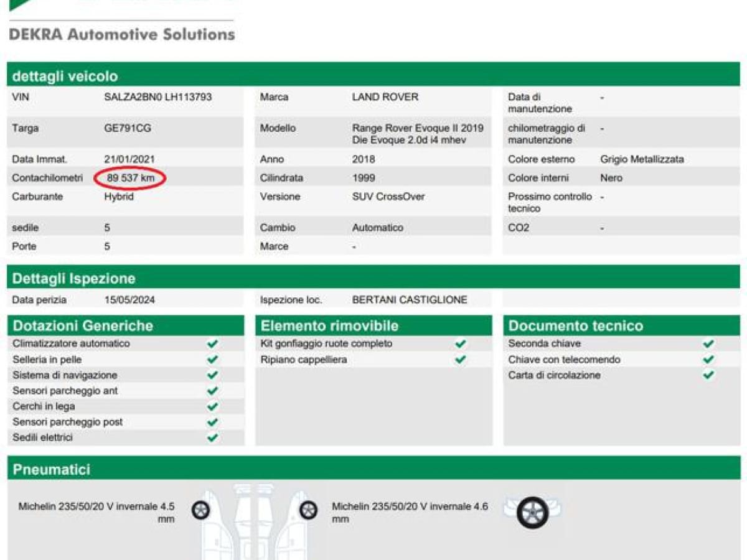Viewport: 747px width, 560px height.
Task: Toggle the Selleria in pelle checkmark
Action: [212, 360]
